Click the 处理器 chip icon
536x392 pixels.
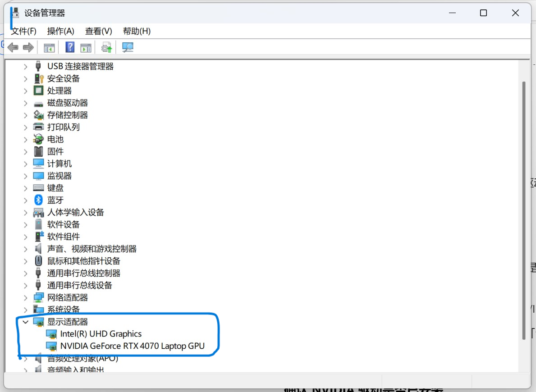(38, 91)
